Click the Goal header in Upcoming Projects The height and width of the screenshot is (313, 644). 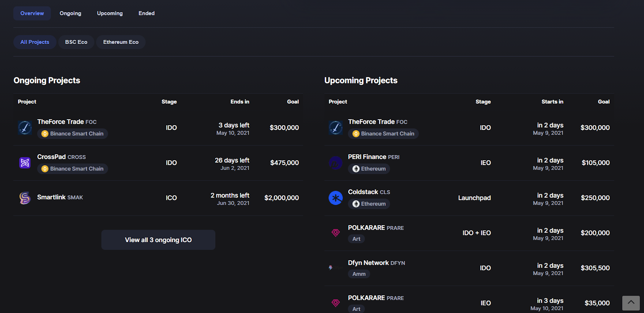point(604,102)
